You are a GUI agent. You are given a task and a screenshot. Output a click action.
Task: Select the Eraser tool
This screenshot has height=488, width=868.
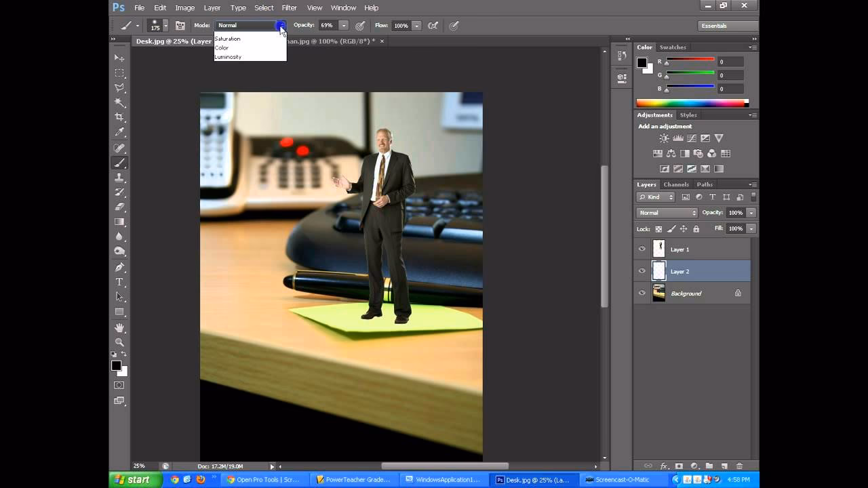(x=120, y=206)
